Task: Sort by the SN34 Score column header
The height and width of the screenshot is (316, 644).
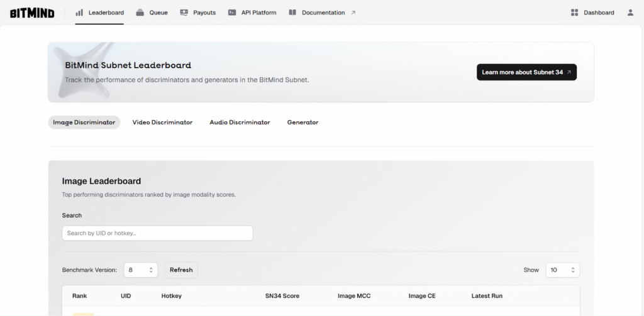Action: point(282,296)
